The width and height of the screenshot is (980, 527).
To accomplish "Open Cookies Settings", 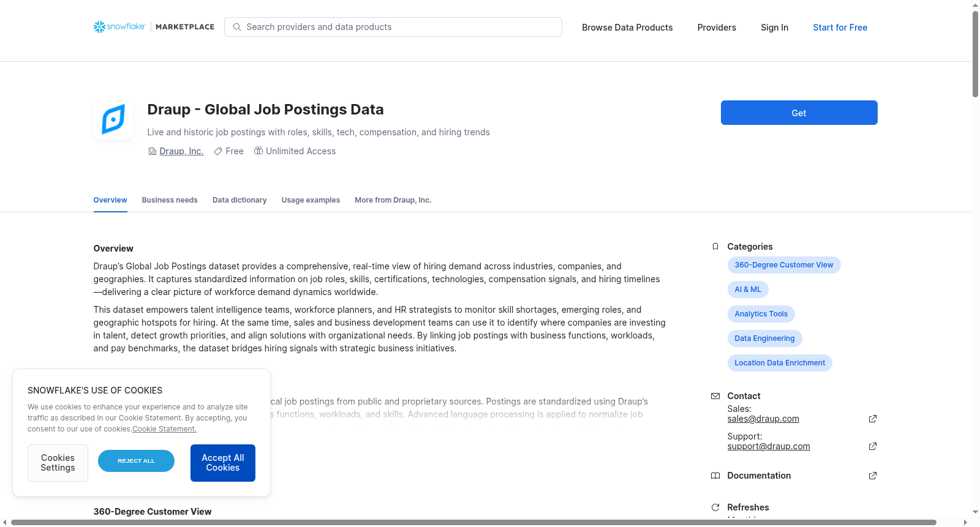I will (x=58, y=463).
